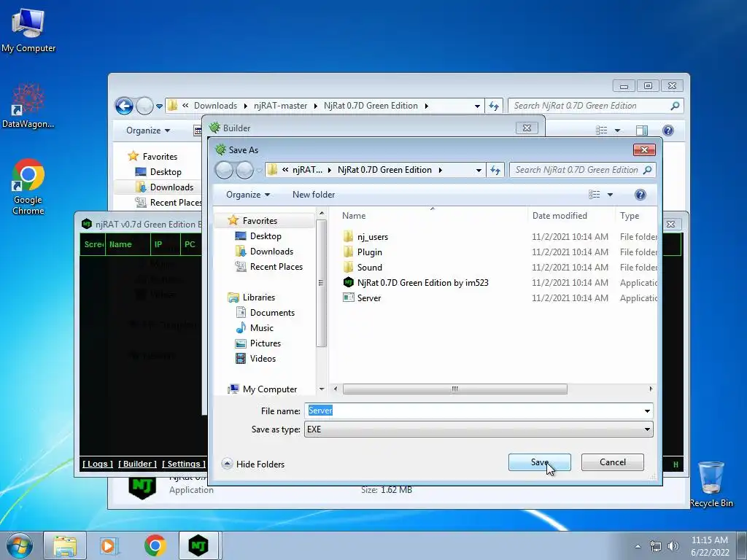Refresh icon in Explorer address bar

point(494,106)
